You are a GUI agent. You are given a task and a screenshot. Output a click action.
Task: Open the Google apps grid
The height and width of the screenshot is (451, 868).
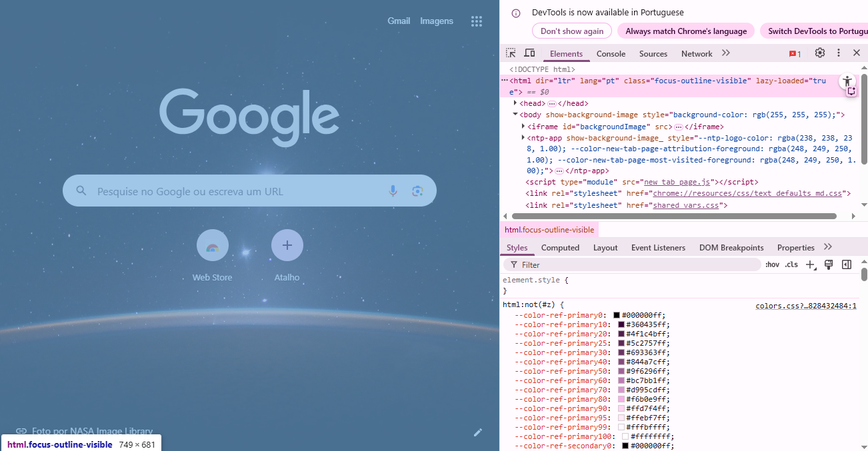tap(476, 21)
